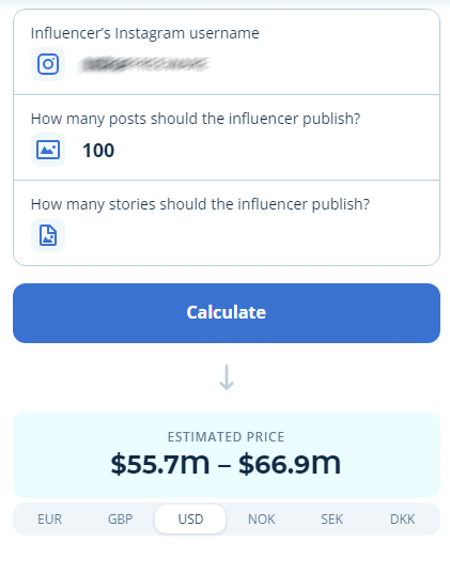Image resolution: width=450 pixels, height=573 pixels.
Task: Click the light blue estimated price panel
Action: 226,455
